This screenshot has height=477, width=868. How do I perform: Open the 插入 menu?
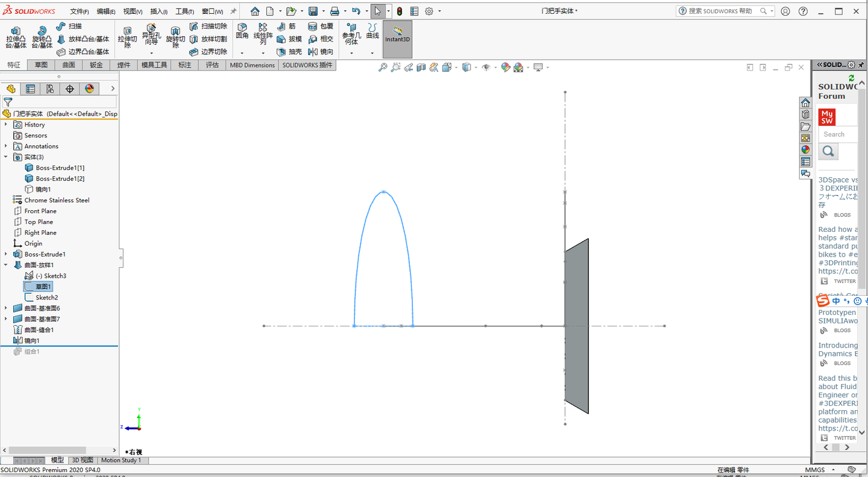[159, 11]
